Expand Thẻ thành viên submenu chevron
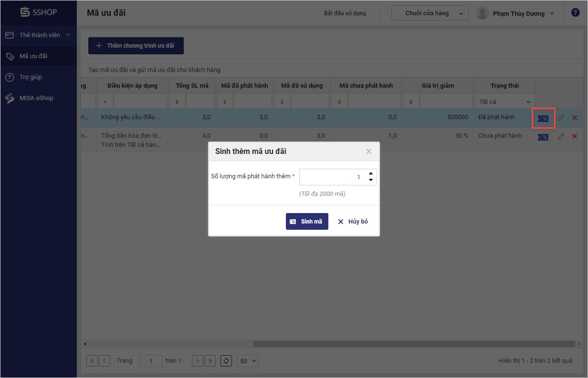Image resolution: width=588 pixels, height=378 pixels. tap(68, 35)
